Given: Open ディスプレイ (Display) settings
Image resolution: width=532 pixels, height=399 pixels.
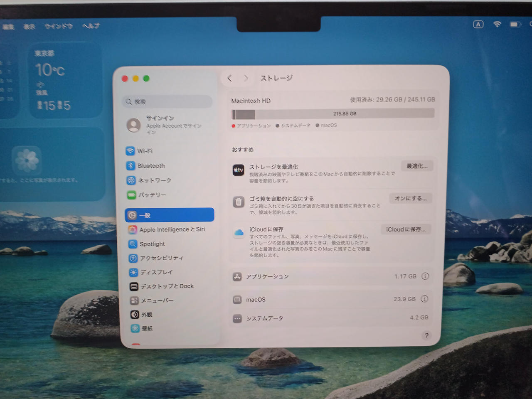Looking at the screenshot, I should click(x=156, y=272).
